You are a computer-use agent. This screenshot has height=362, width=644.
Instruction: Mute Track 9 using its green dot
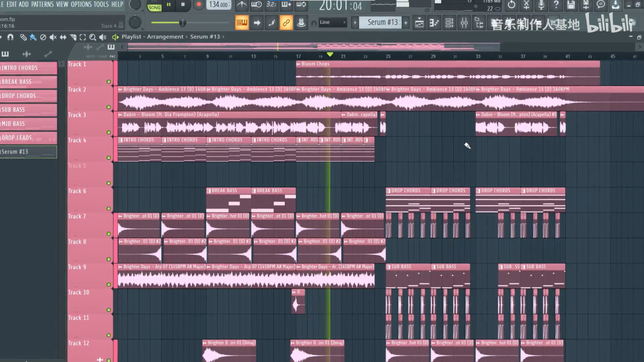[109, 285]
